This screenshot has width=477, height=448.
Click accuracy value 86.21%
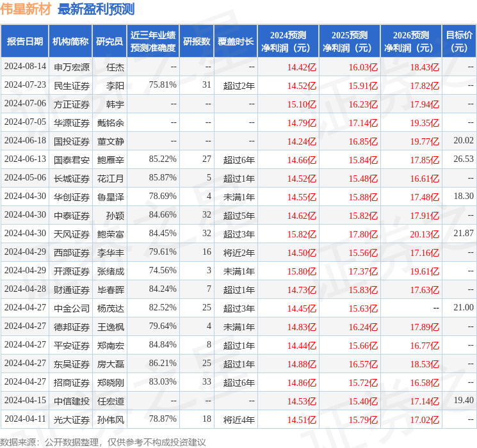(x=163, y=363)
